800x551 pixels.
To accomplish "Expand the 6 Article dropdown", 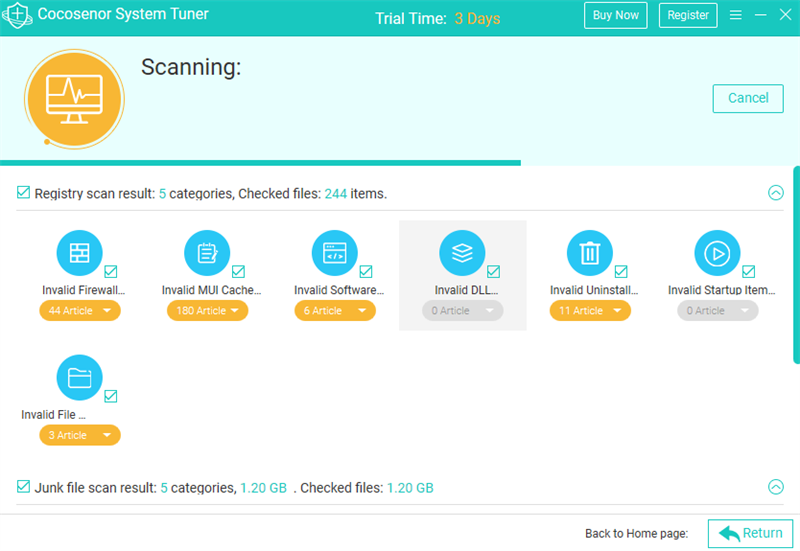I will point(335,311).
